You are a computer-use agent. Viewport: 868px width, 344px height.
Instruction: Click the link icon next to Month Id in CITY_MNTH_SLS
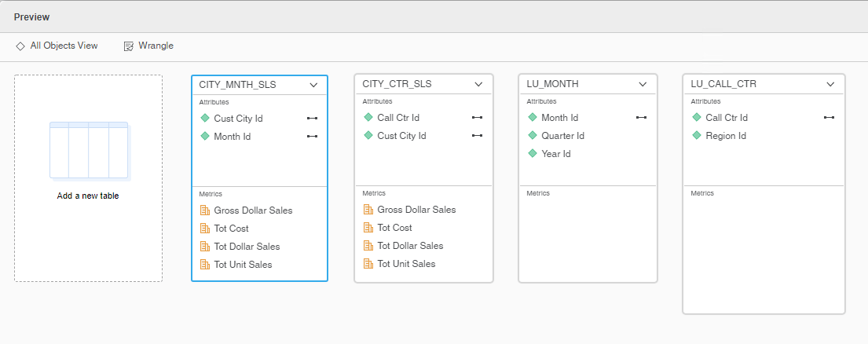pyautogui.click(x=312, y=136)
